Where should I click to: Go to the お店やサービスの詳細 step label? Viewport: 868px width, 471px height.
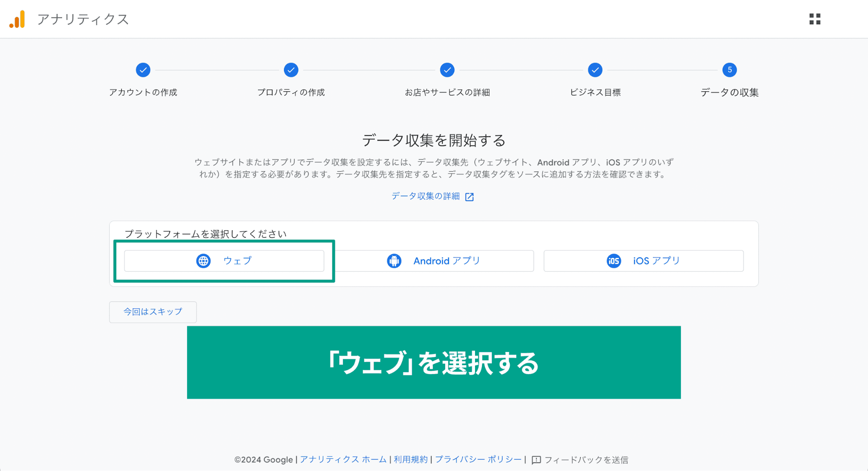pos(447,92)
